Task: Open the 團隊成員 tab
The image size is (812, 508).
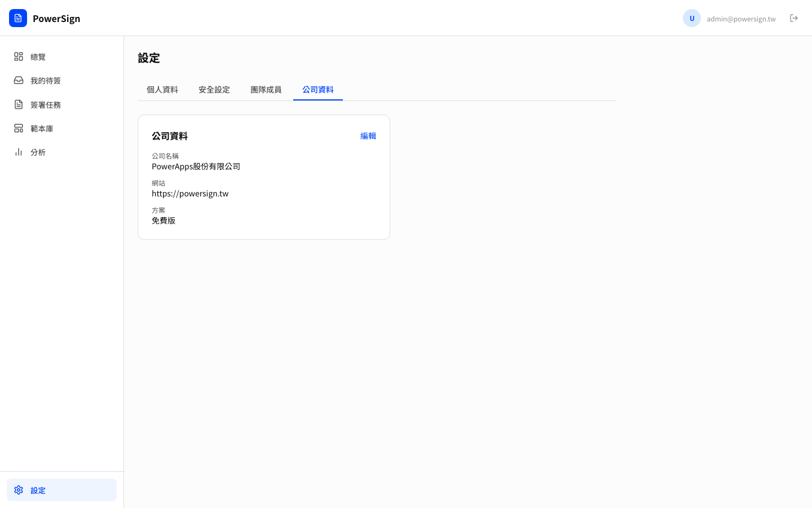Action: point(266,89)
